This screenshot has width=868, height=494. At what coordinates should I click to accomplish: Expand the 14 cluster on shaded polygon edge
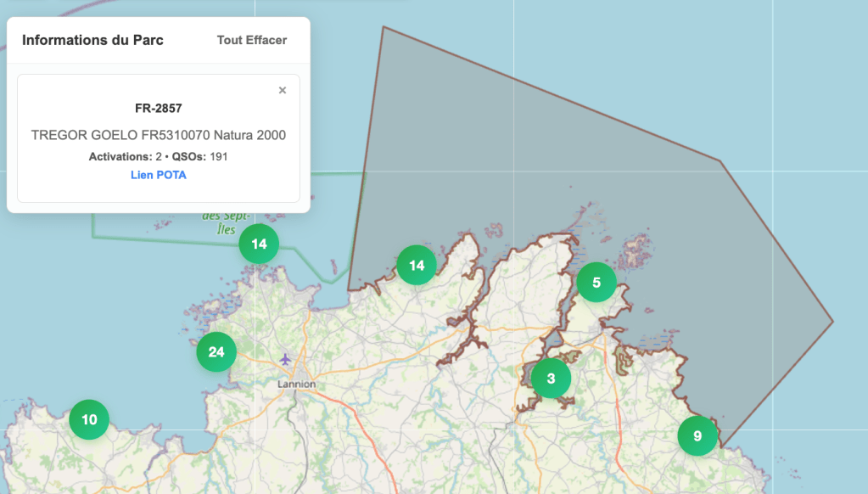click(417, 266)
